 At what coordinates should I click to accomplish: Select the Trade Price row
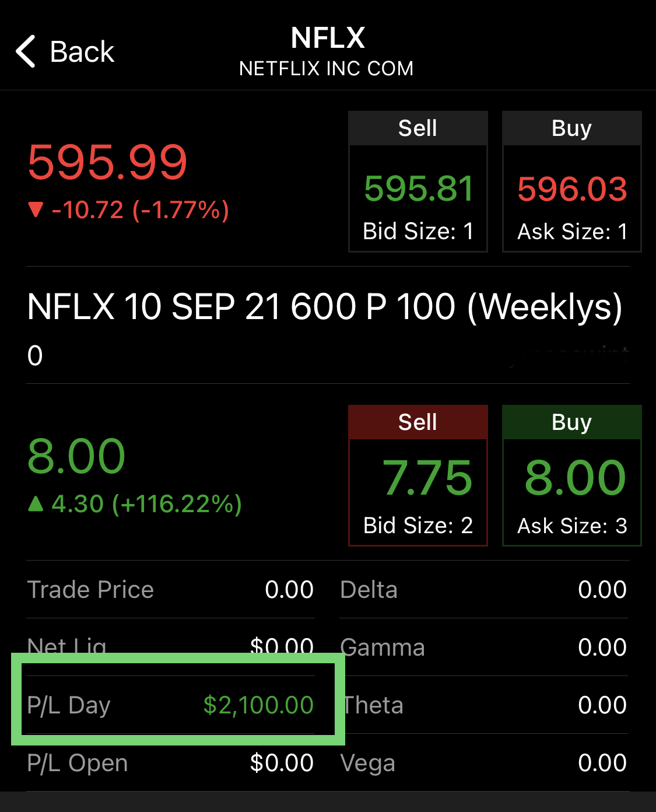coord(170,590)
